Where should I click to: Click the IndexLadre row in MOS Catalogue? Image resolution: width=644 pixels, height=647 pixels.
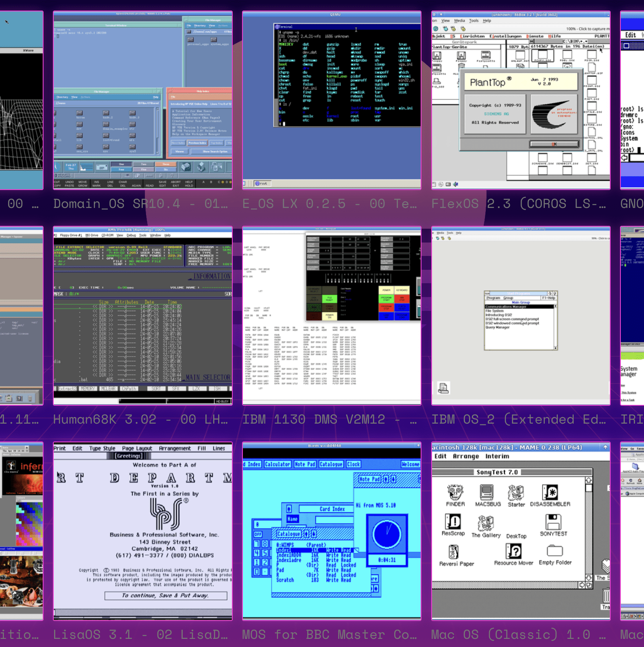(x=313, y=560)
